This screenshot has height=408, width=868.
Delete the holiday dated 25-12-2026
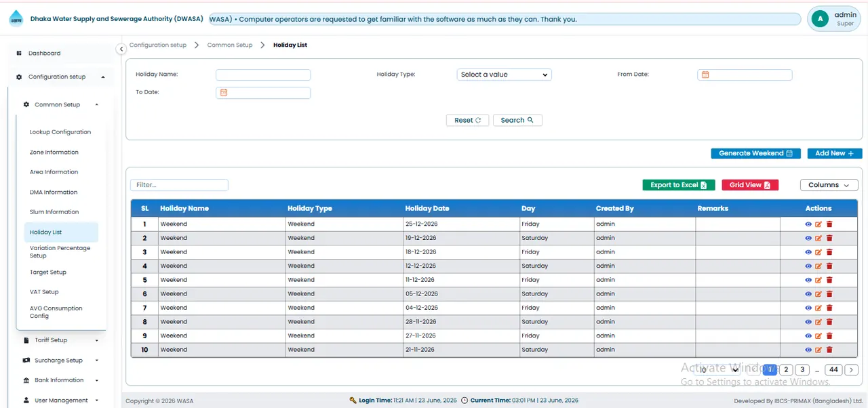(x=829, y=224)
